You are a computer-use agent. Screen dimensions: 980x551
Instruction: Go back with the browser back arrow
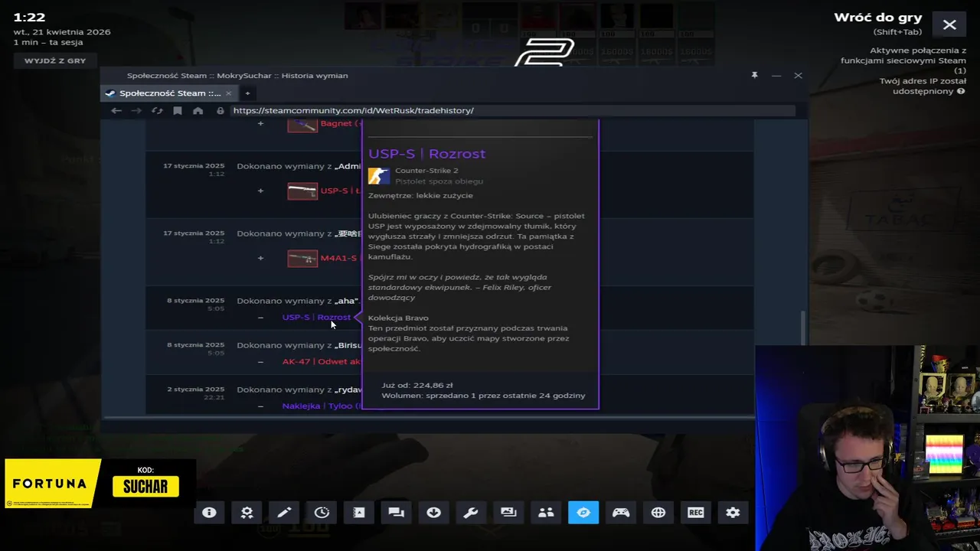(116, 110)
